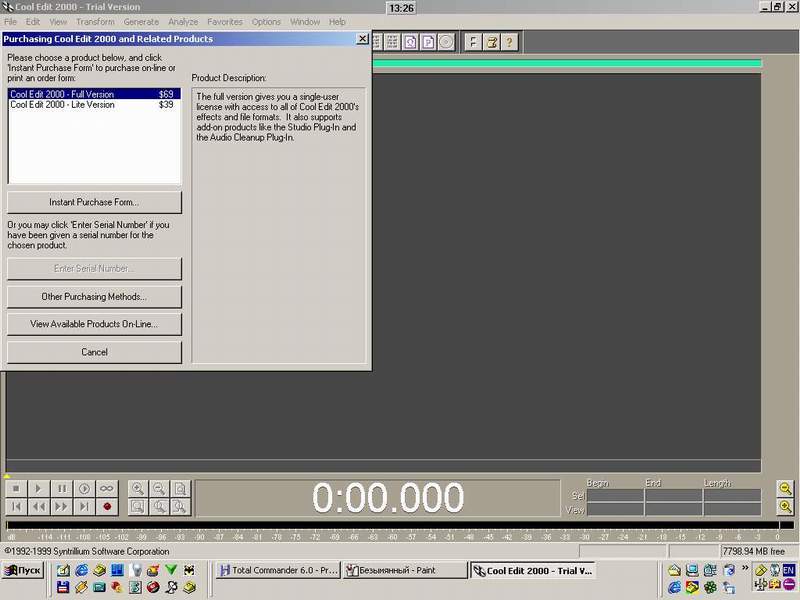The image size is (800, 600).
Task: Click the Sel Begin time field
Action: 615,495
